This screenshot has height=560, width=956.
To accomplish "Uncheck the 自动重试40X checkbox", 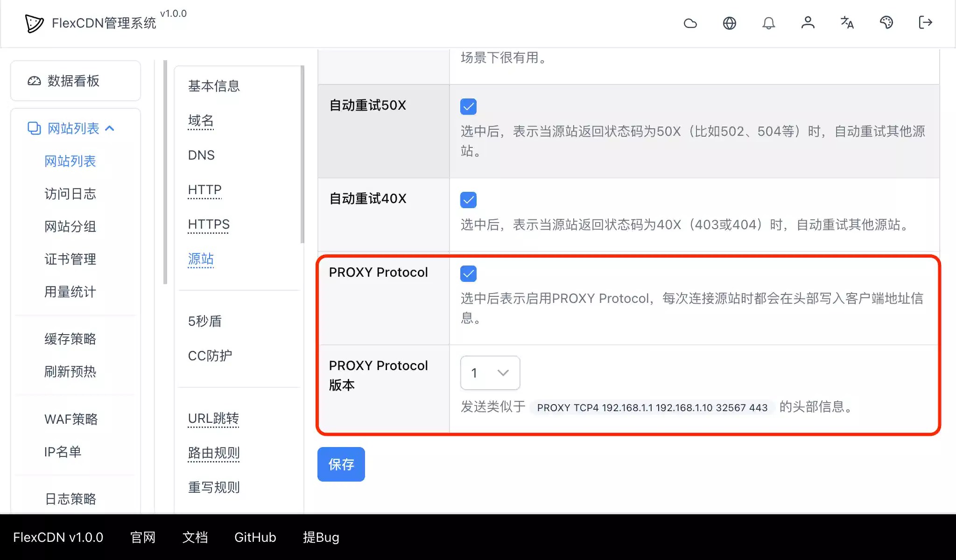I will [x=468, y=200].
